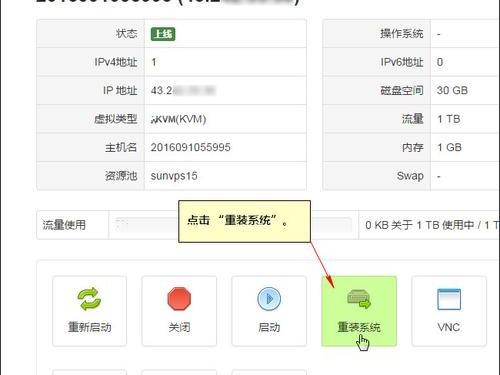Click the KVM(KVM) virtual type value
Screen dimensions: 500x375
[178, 119]
